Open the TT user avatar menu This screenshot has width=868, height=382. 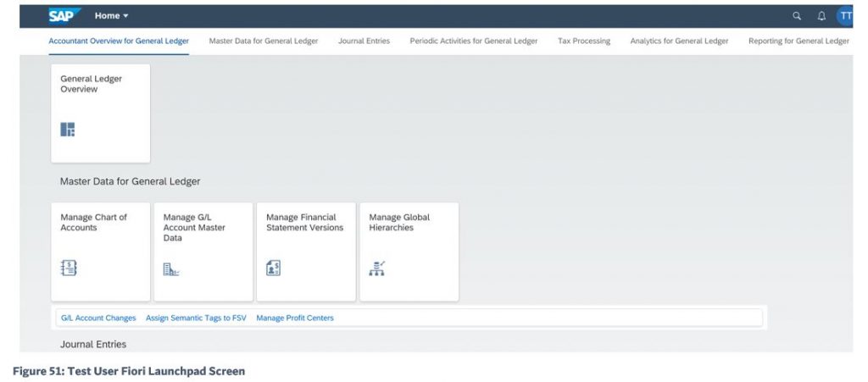pos(845,16)
